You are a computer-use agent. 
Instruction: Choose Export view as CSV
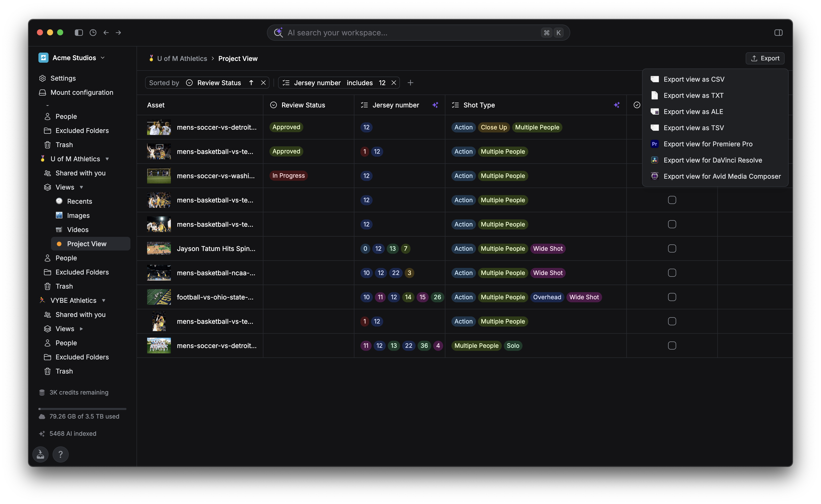click(694, 79)
